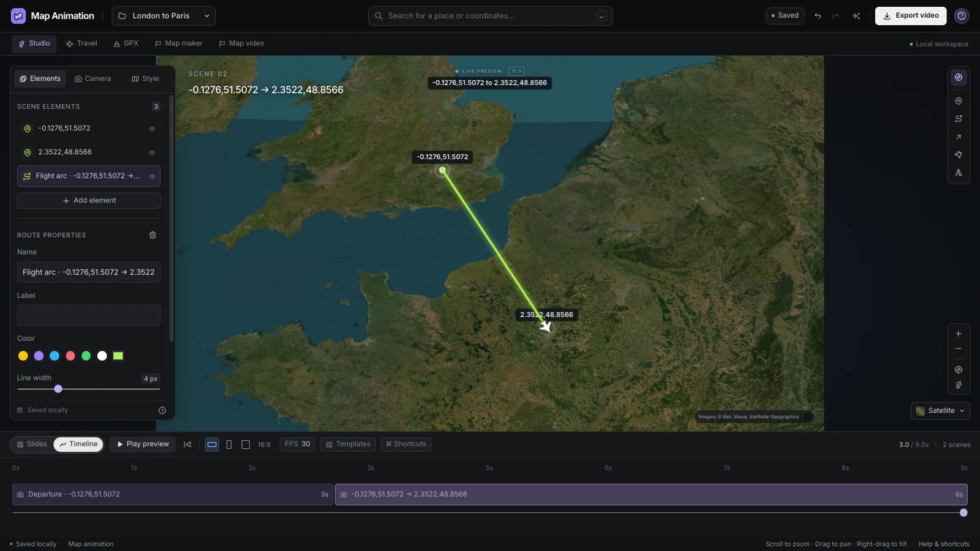
Task: Select the text label tool in right toolbar
Action: click(x=959, y=173)
